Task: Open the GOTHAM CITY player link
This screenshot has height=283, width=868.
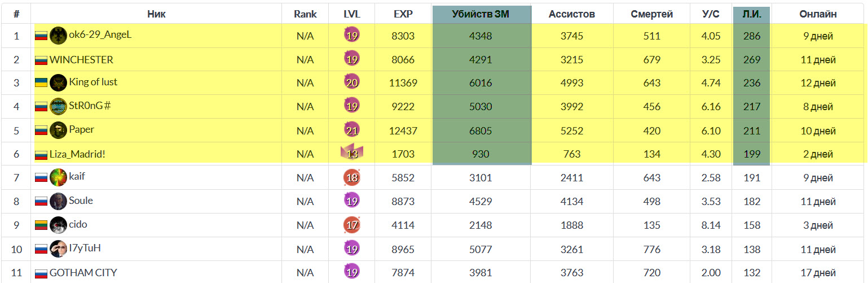Action: click(83, 273)
